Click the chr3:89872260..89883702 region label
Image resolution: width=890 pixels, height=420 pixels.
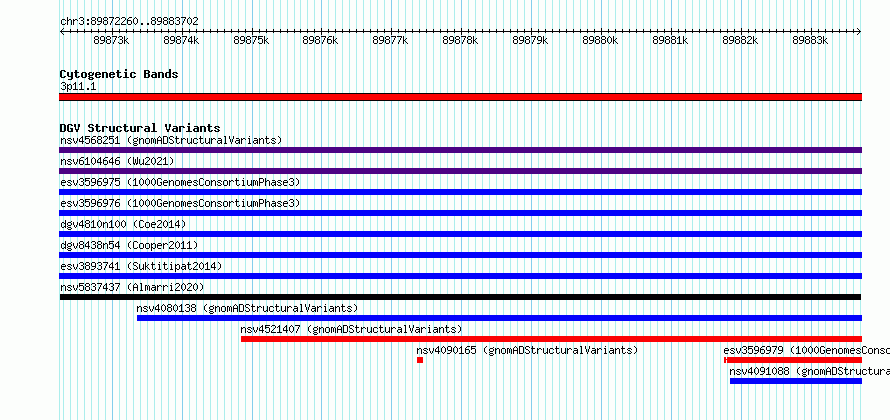(129, 21)
